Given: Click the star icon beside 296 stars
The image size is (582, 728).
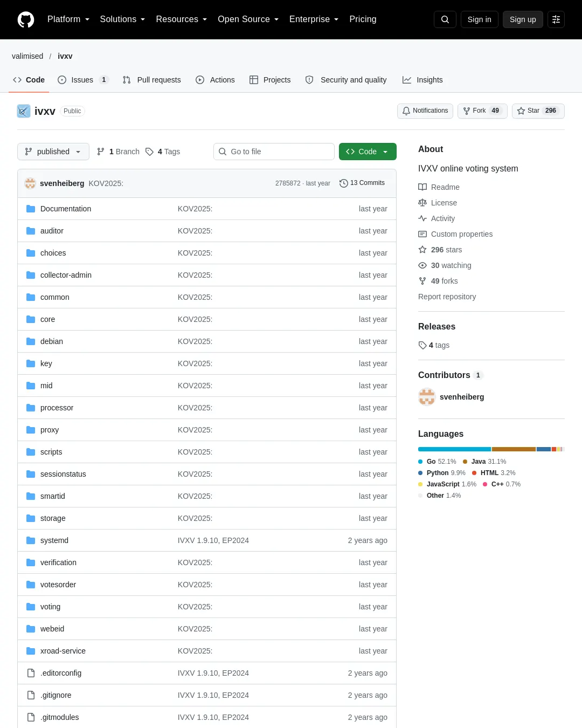Looking at the screenshot, I should tap(422, 250).
